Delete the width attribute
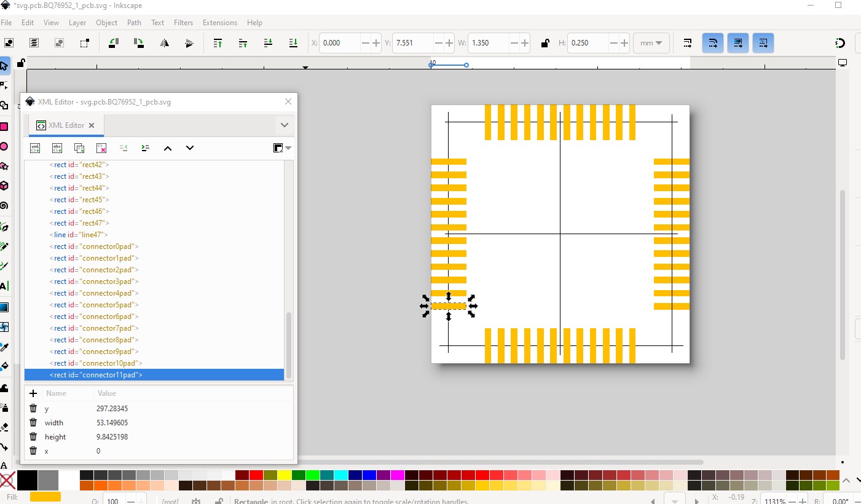Image resolution: width=861 pixels, height=504 pixels. (33, 423)
